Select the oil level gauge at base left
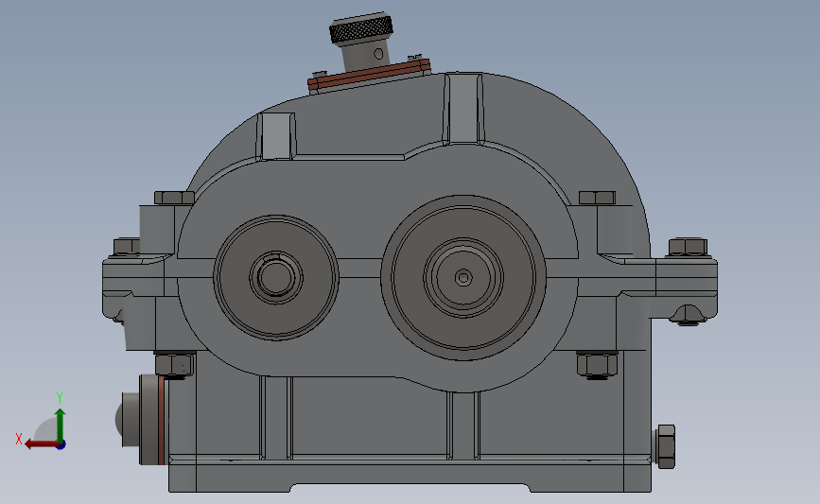This screenshot has height=504, width=820. click(141, 419)
